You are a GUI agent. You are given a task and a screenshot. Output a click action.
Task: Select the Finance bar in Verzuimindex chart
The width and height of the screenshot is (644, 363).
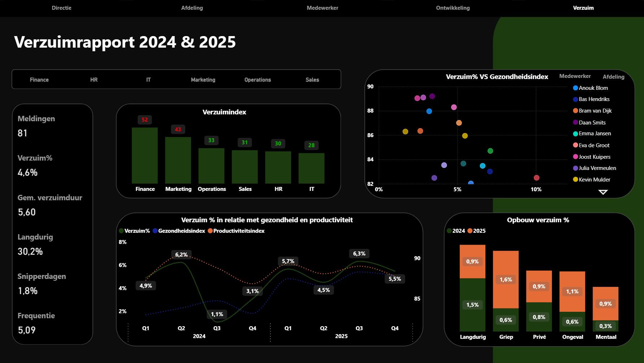pos(145,155)
